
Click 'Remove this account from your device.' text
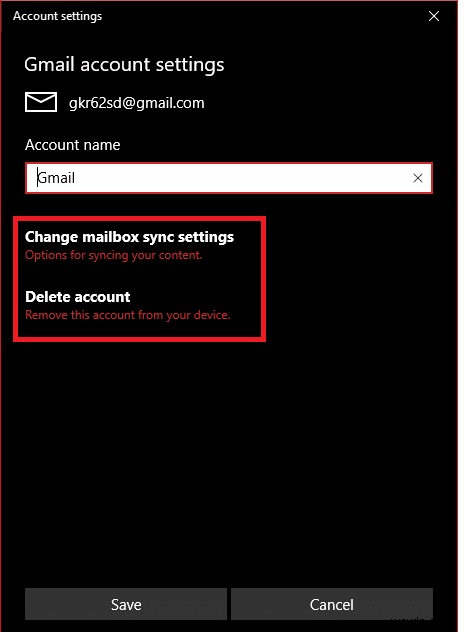click(x=128, y=315)
